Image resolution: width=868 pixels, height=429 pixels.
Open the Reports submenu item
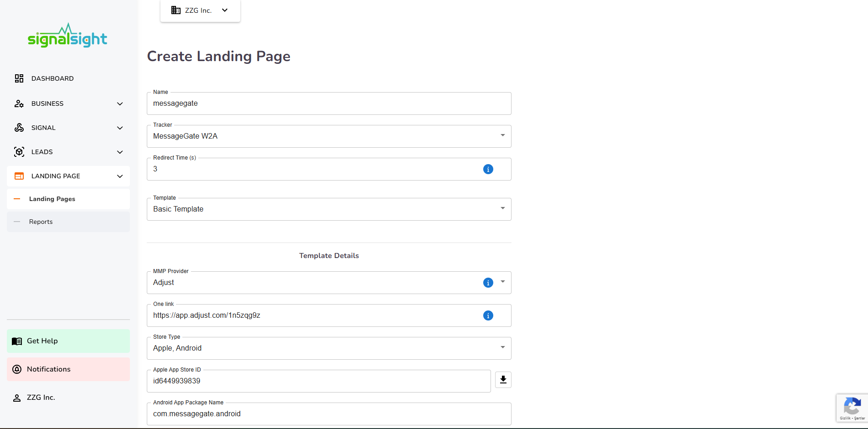coord(68,222)
